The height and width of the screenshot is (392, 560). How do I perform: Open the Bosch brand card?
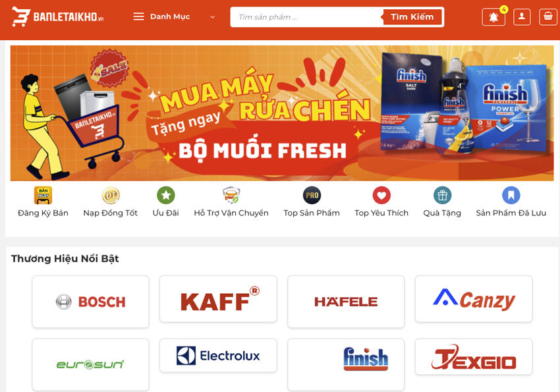(90, 302)
